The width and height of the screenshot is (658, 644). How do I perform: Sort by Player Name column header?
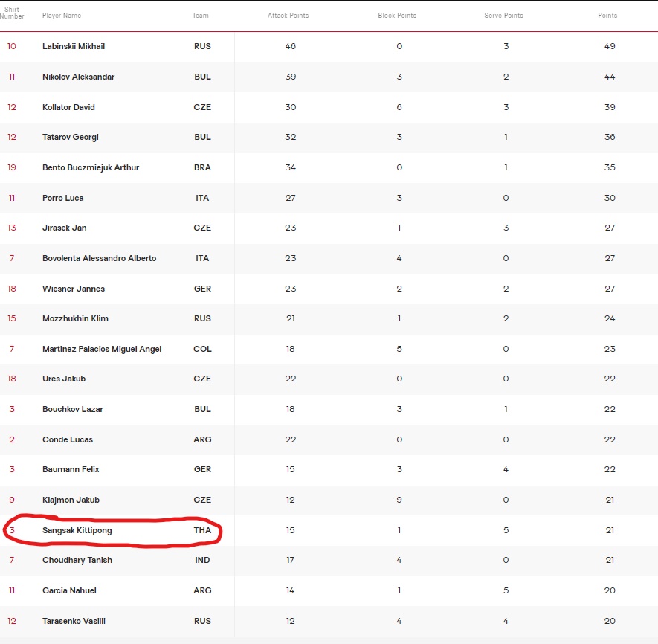pyautogui.click(x=62, y=16)
